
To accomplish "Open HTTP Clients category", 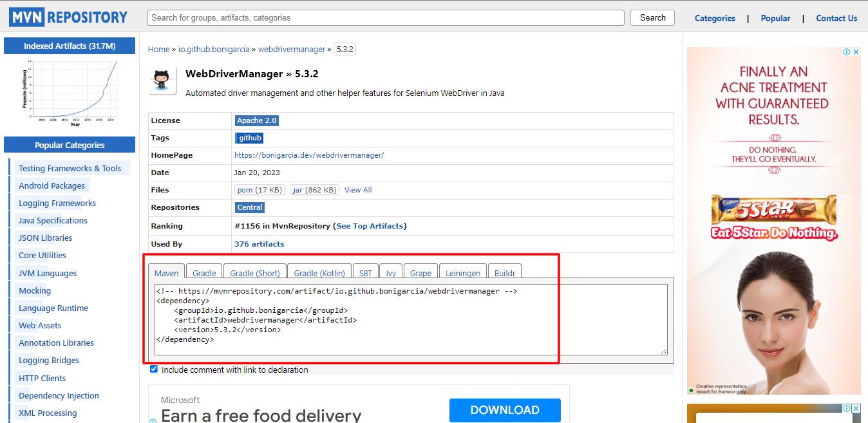I will (42, 378).
